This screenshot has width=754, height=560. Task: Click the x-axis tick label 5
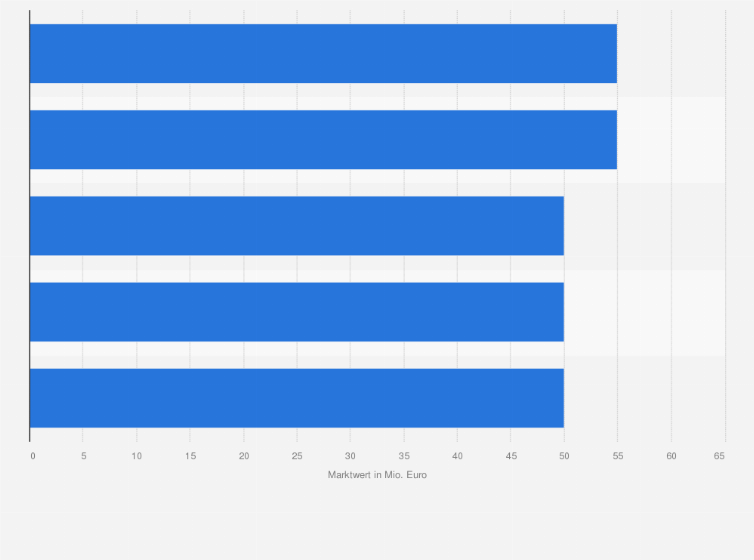[84, 456]
